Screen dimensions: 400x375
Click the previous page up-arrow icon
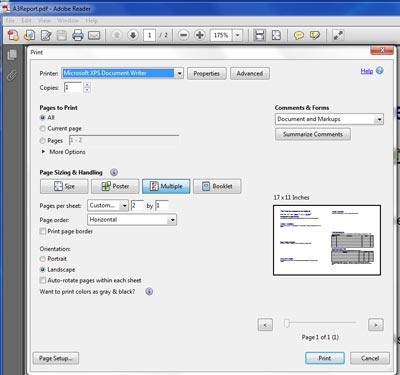pyautogui.click(x=116, y=35)
